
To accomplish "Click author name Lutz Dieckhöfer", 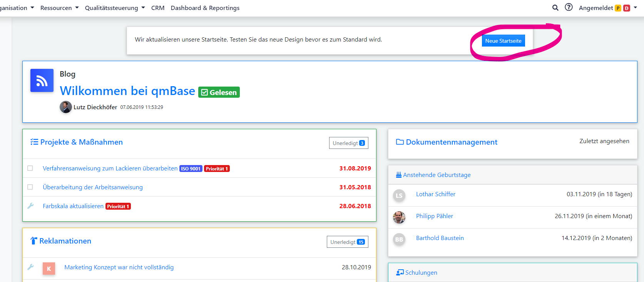I will tap(95, 107).
